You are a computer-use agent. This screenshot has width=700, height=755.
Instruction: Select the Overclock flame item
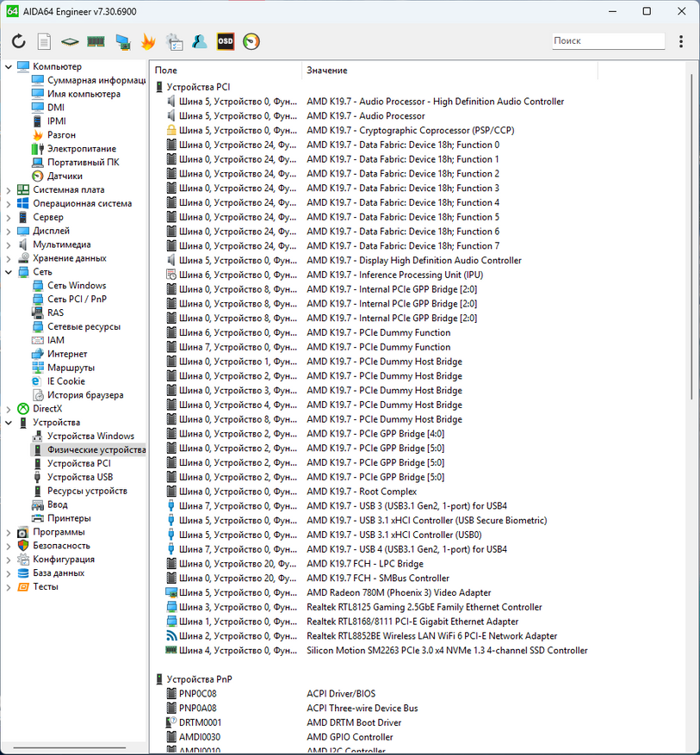(54, 135)
